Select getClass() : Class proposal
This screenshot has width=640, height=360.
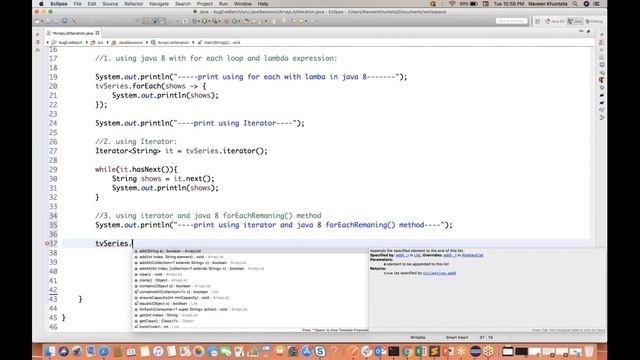point(250,321)
